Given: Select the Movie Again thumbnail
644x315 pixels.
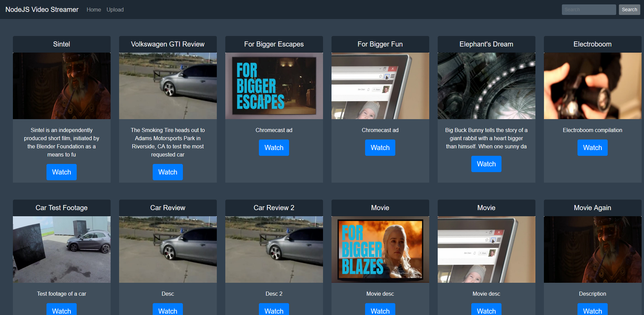Looking at the screenshot, I should tap(592, 249).
